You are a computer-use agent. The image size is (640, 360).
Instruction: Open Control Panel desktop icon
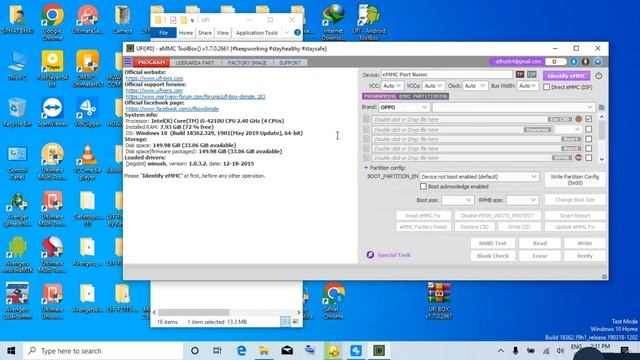click(x=17, y=163)
